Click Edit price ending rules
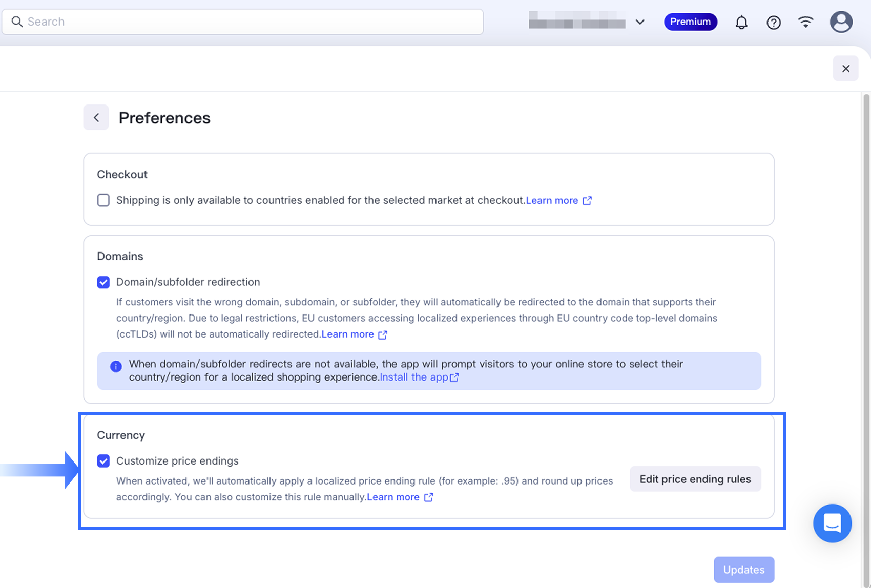Image resolution: width=871 pixels, height=588 pixels. click(695, 479)
